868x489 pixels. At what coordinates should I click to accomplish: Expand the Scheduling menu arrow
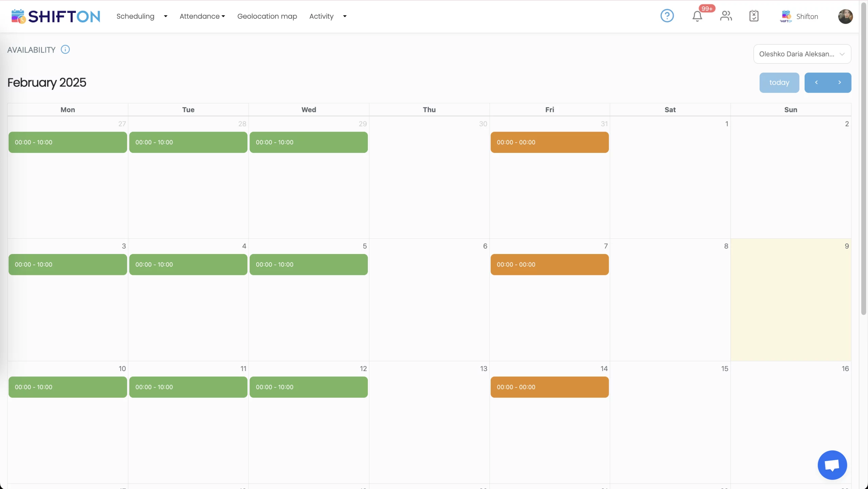coord(165,16)
